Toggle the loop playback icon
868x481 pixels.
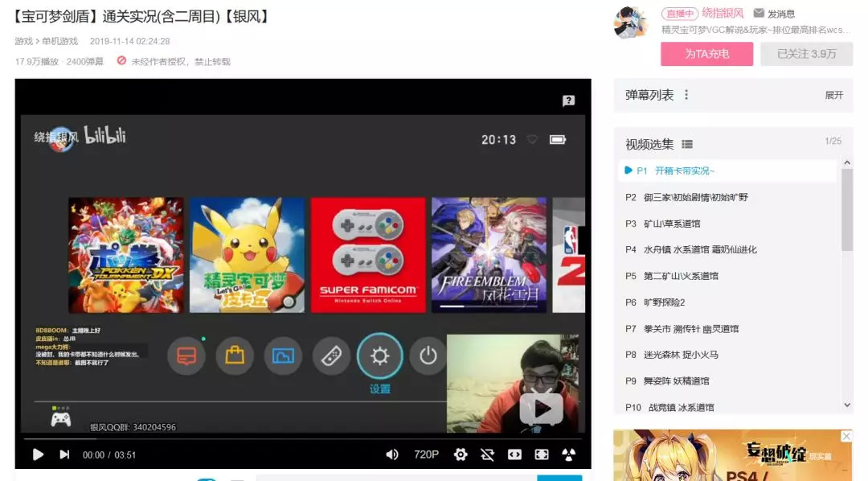(487, 455)
